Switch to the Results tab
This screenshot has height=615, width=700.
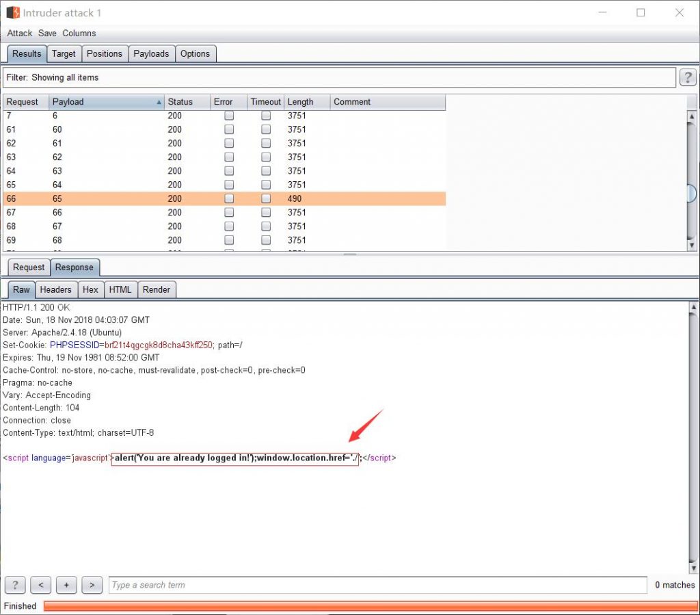point(27,53)
